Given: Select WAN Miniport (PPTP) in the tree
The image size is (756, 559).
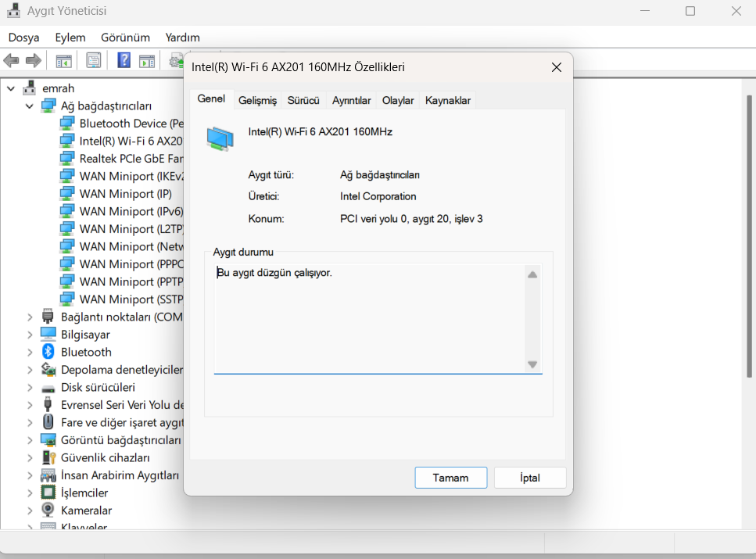Looking at the screenshot, I should 131,281.
